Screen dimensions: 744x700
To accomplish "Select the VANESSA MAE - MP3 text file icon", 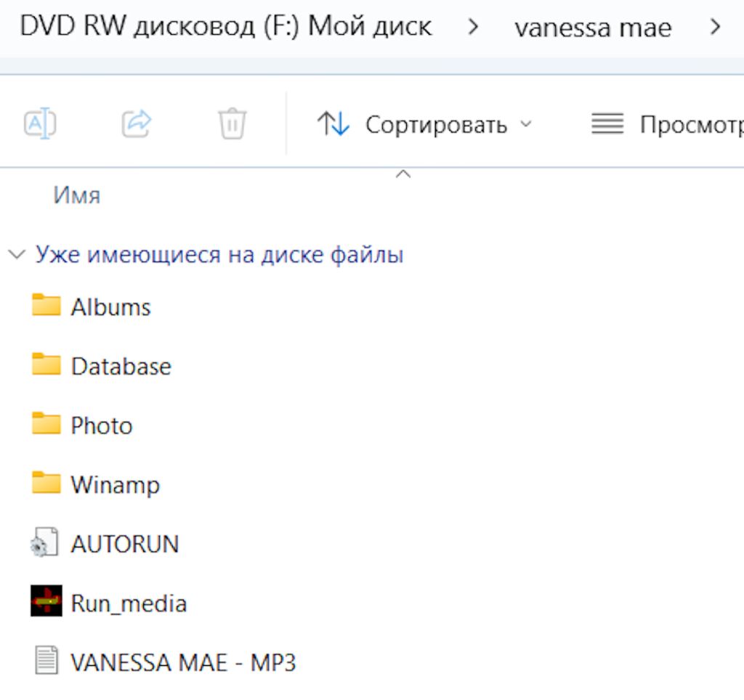I will 46,660.
